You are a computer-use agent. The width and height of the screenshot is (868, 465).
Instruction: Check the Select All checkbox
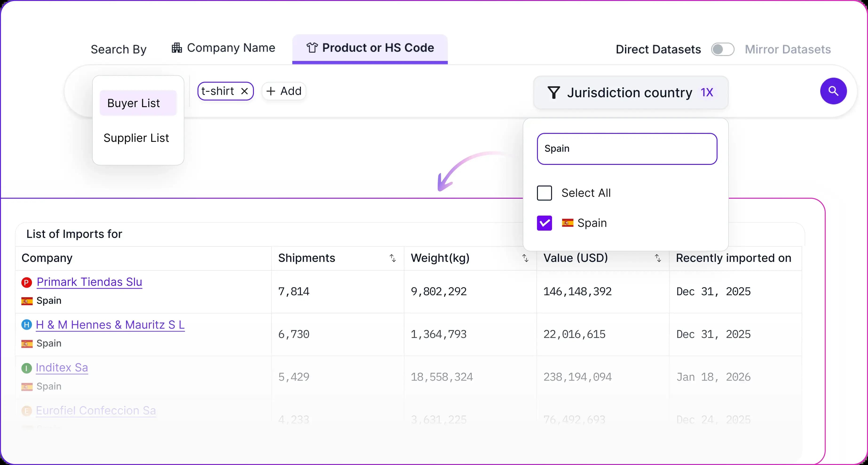544,193
